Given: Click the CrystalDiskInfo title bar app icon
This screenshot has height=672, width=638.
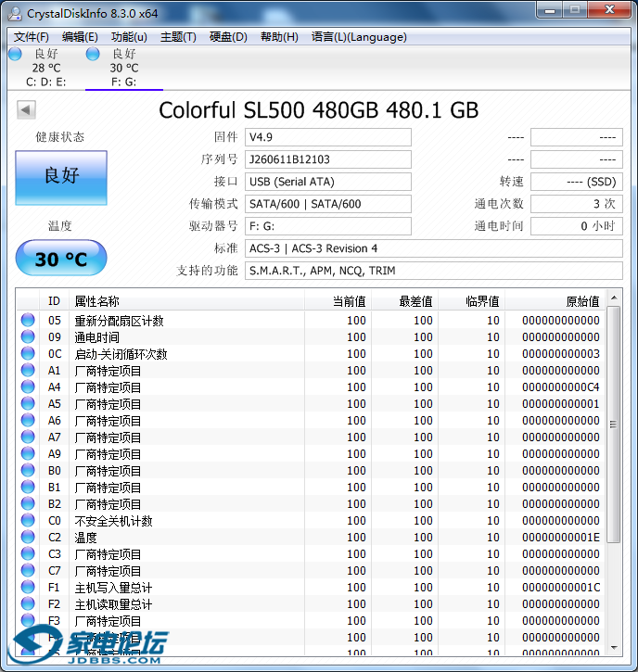Looking at the screenshot, I should tap(15, 14).
